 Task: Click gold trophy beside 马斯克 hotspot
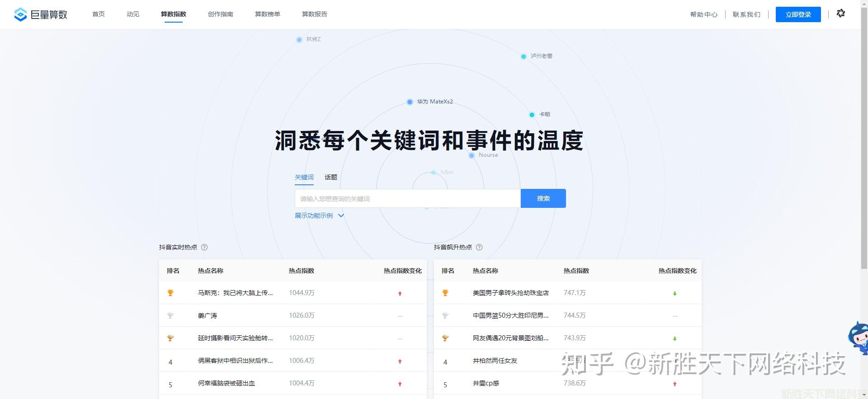170,293
